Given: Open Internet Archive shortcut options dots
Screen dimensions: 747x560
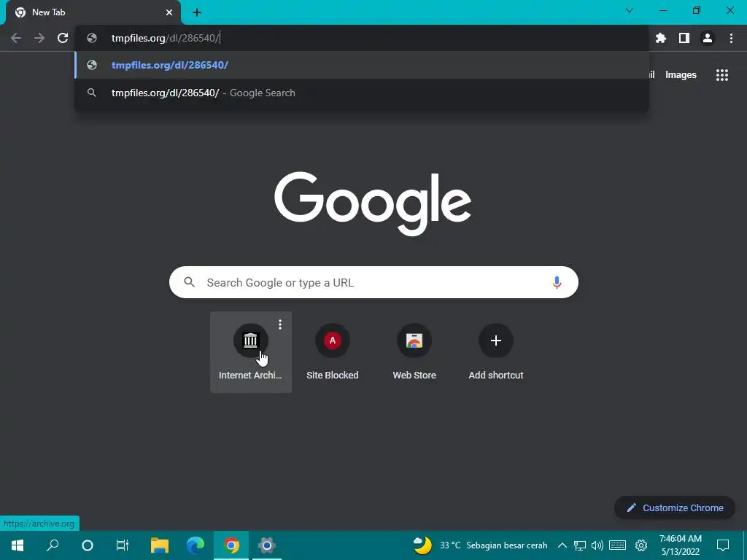Looking at the screenshot, I should [280, 324].
